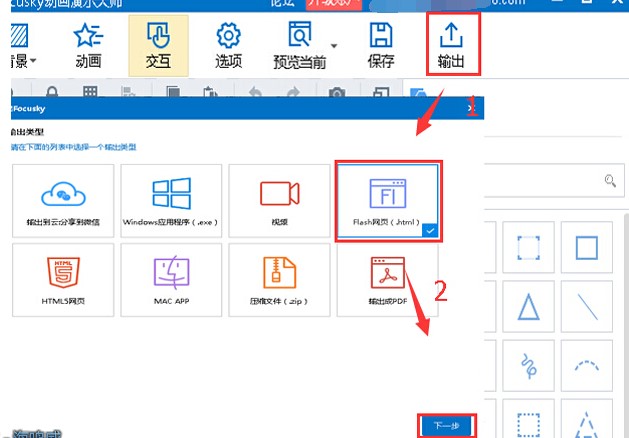
Task: Choose MAC APP output type
Action: point(171,280)
